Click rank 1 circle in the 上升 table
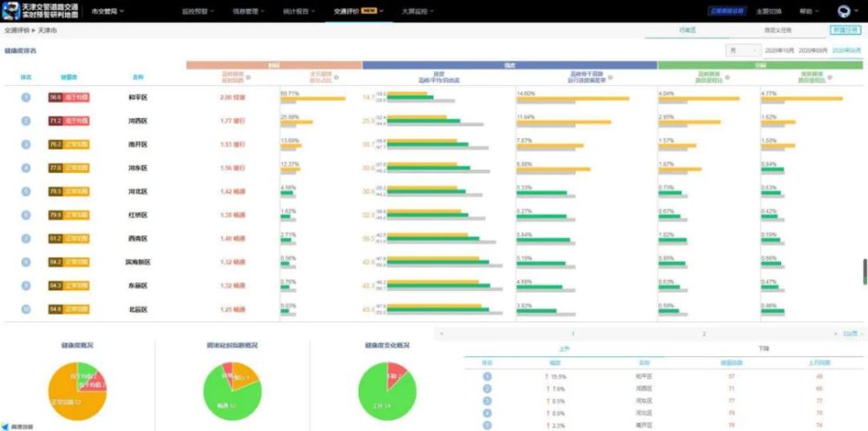This screenshot has height=431, width=868. (x=487, y=376)
